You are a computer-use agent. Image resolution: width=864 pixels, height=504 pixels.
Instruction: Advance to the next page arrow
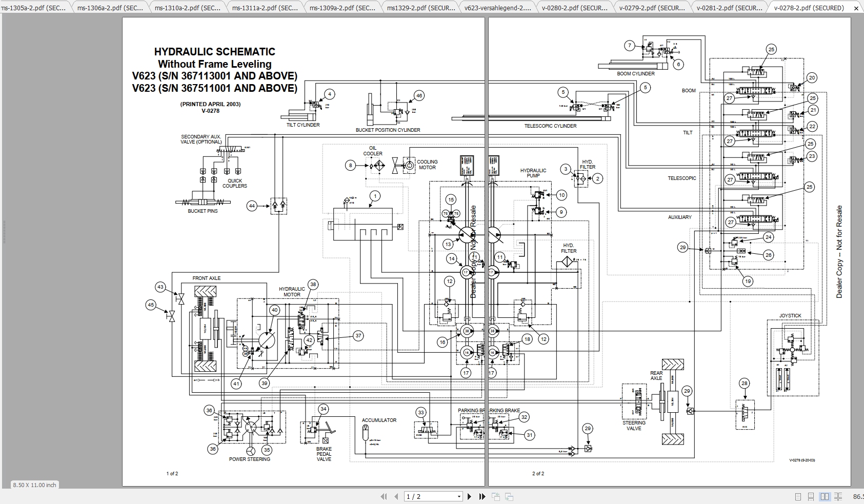click(469, 496)
